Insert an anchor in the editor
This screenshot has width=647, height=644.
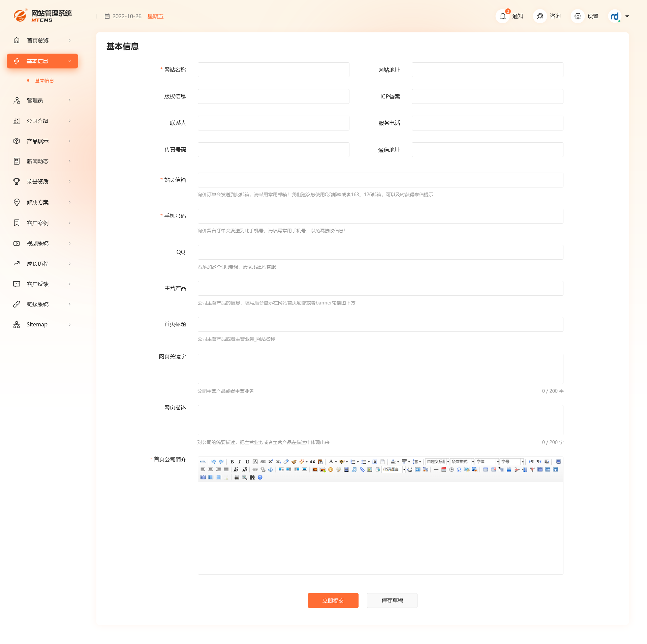[x=271, y=469]
